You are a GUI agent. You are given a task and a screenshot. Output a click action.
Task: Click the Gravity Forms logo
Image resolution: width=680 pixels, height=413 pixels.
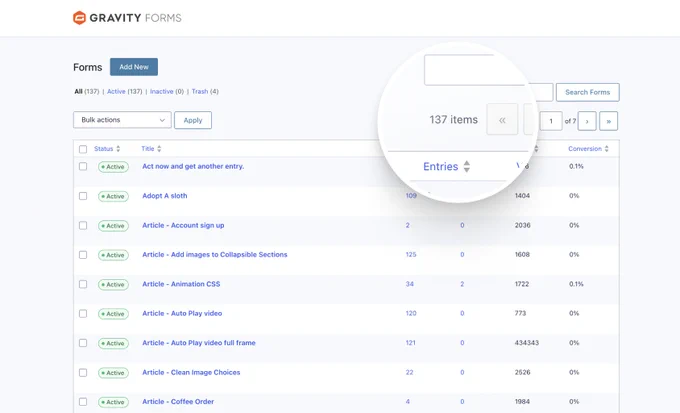127,18
